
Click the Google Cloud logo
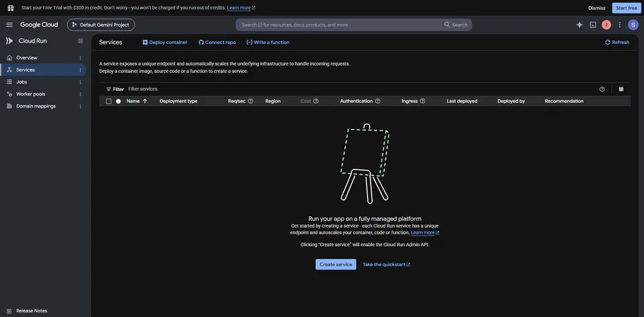click(x=39, y=24)
